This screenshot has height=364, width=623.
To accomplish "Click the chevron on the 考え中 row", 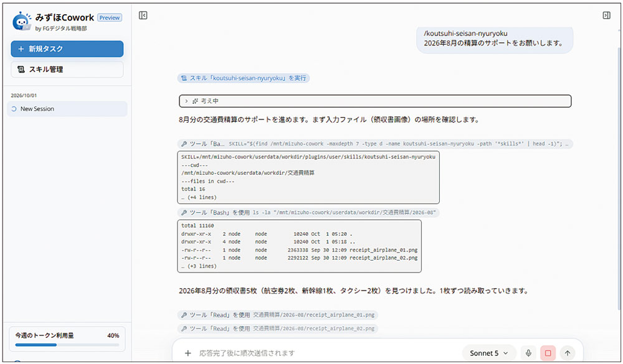I will [186, 101].
